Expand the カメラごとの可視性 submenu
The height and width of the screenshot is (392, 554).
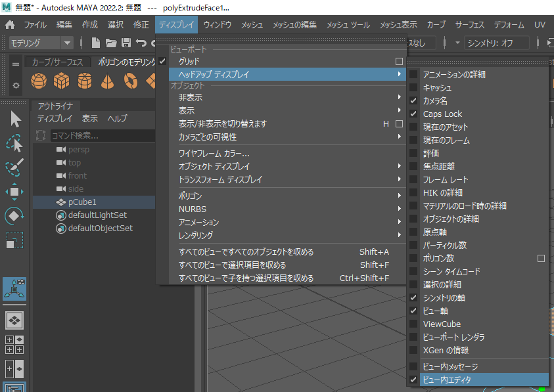click(x=287, y=137)
